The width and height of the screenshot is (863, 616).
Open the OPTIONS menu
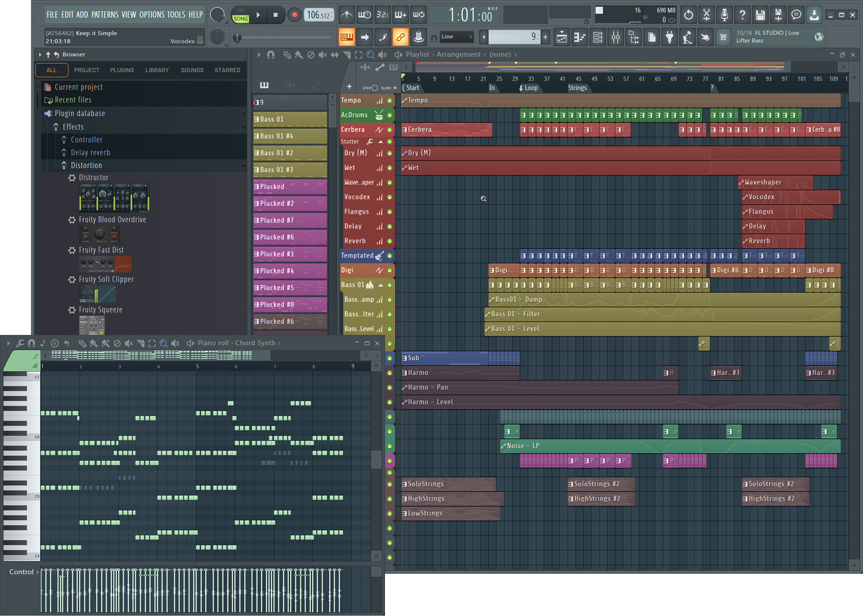pyautogui.click(x=152, y=15)
